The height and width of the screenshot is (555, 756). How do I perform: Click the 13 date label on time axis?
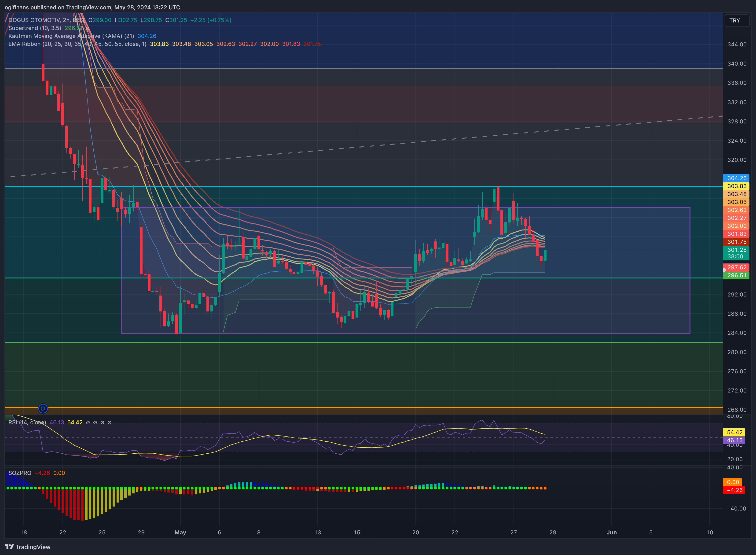click(x=318, y=533)
